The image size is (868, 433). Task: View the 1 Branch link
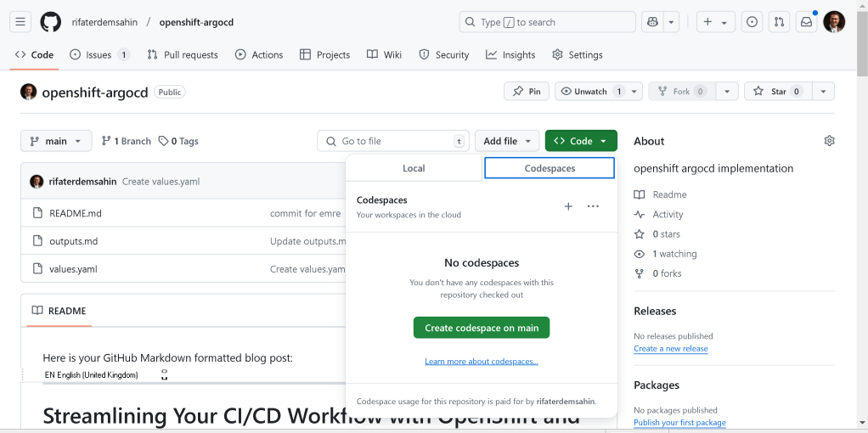[127, 141]
